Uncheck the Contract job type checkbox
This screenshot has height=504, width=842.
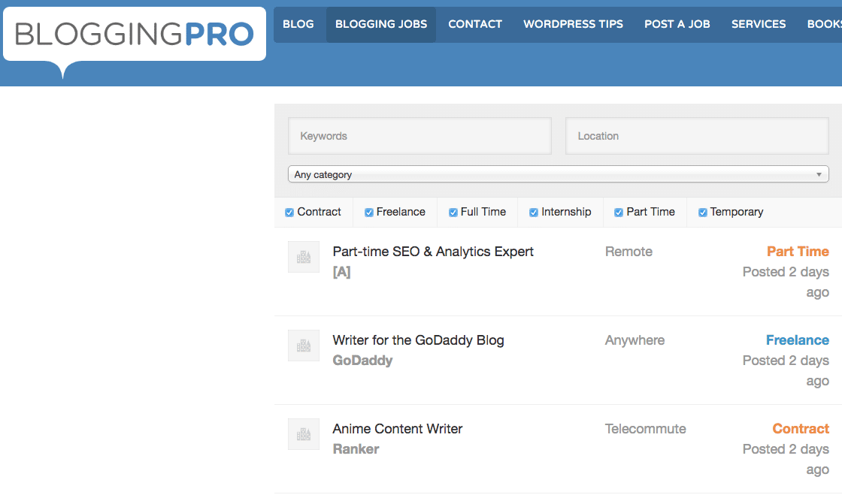click(289, 213)
